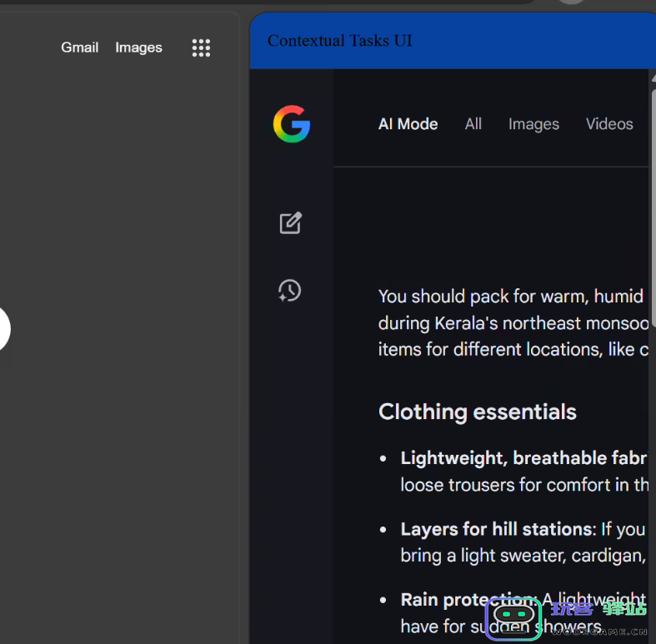Image resolution: width=656 pixels, height=644 pixels.
Task: Click the Google logo in the side panel
Action: tap(291, 125)
